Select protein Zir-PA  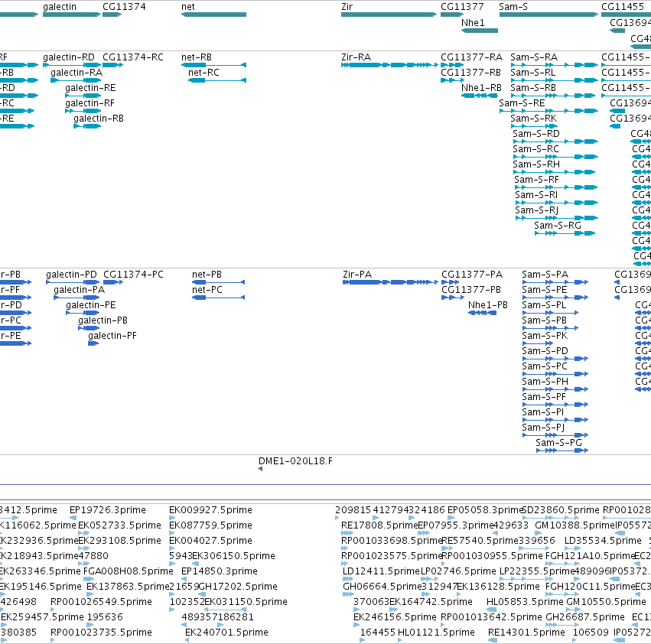[390, 282]
